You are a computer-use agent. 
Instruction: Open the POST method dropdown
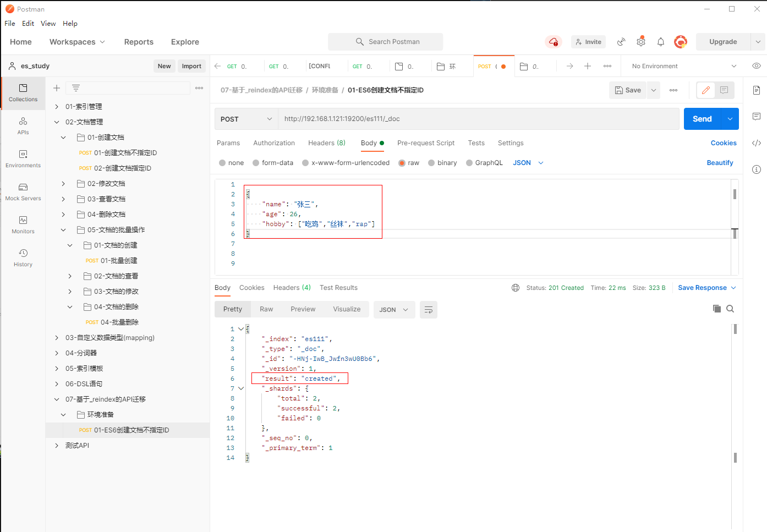tap(246, 119)
